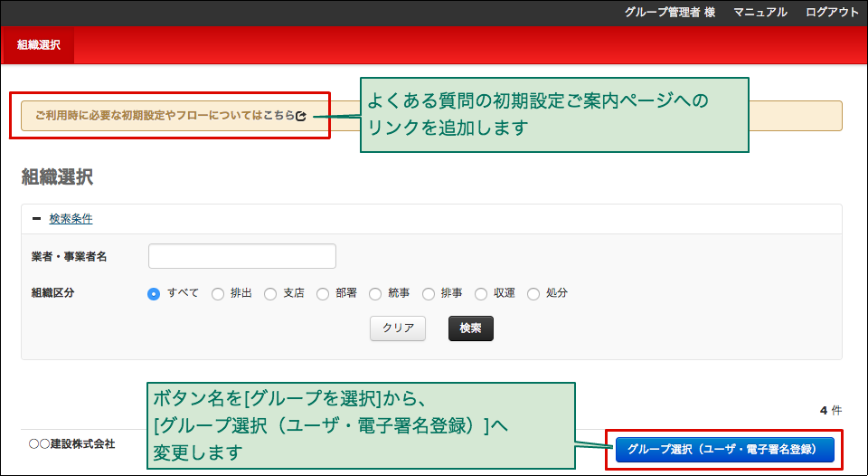This screenshot has height=476, width=868.
Task: Click the black 検索 button
Action: coord(470,328)
